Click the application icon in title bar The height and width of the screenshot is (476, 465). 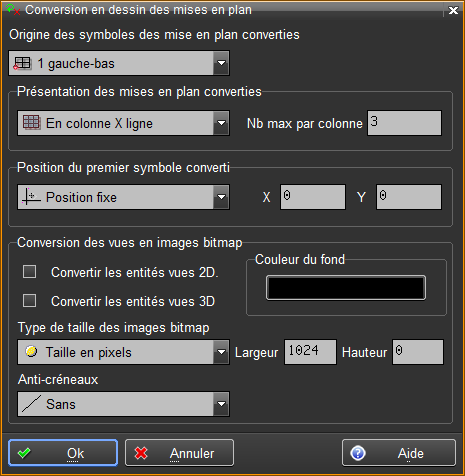click(x=13, y=10)
